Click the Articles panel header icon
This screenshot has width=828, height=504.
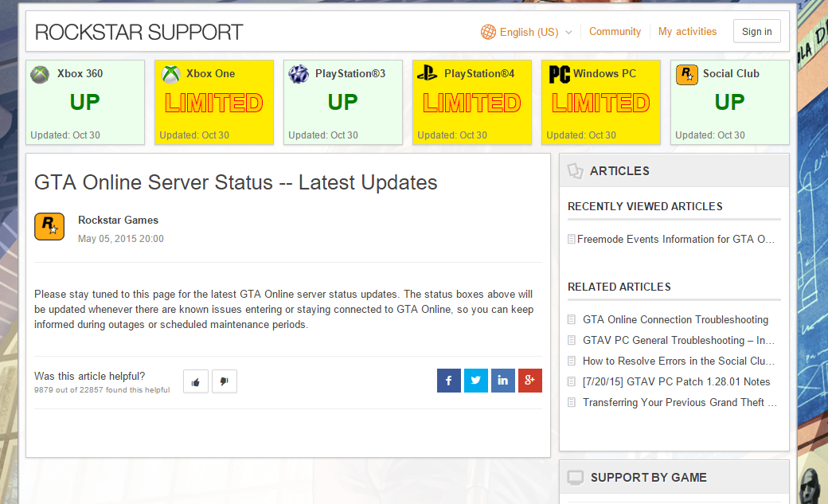coord(575,170)
